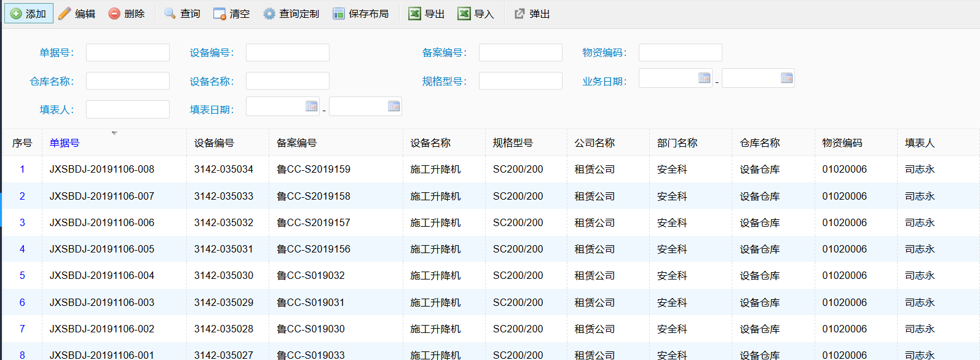The width and height of the screenshot is (980, 360).
Task: Click device number 3142-035030
Action: coord(224,275)
